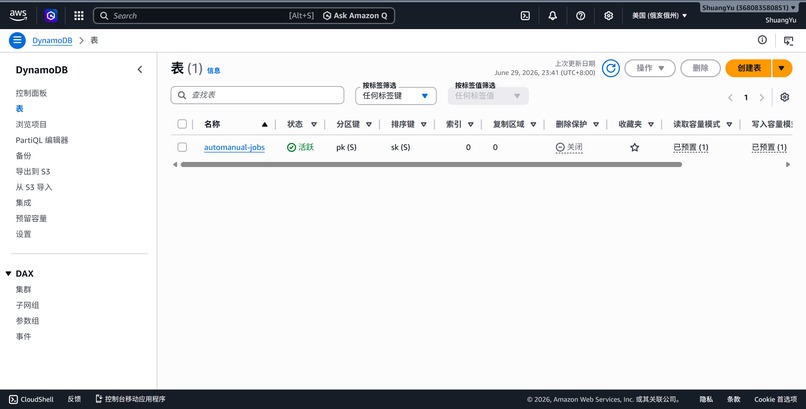Viewport: 806px width, 409px height.
Task: Open the arrow menu next to 创建表
Action: pos(782,68)
